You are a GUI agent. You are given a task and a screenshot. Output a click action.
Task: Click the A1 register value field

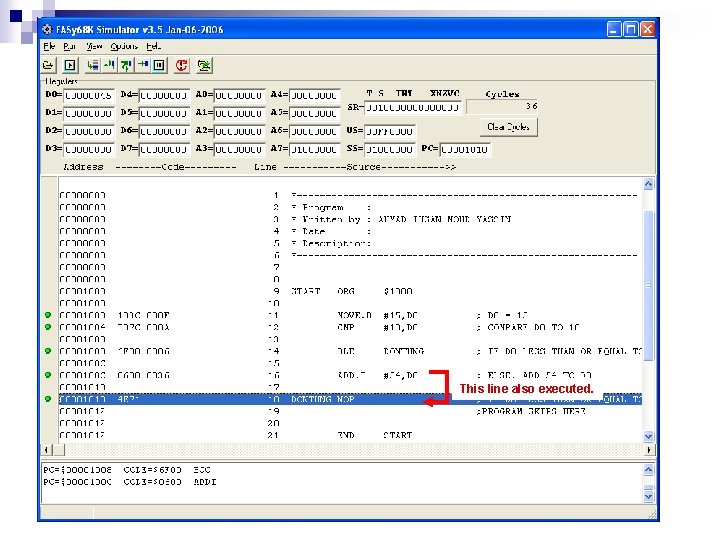point(239,113)
